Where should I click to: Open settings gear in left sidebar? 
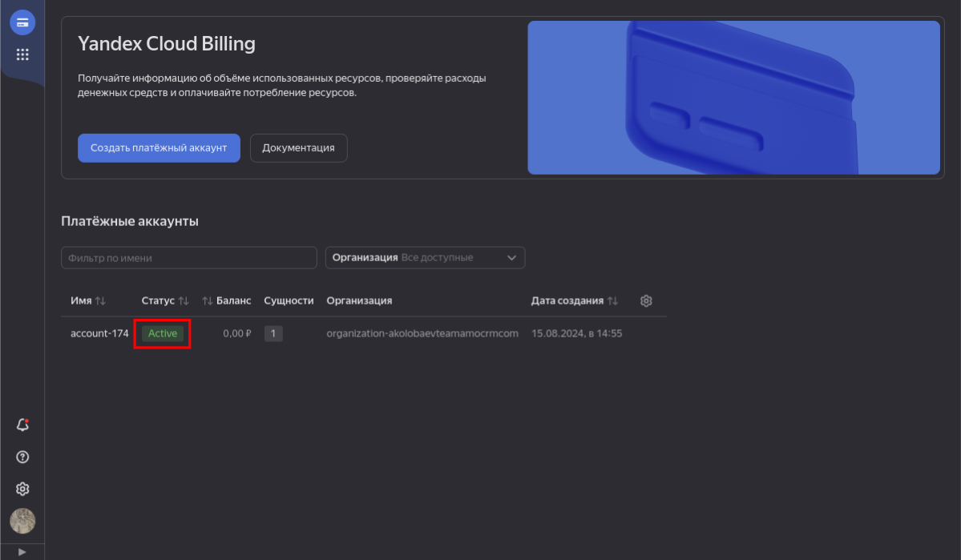tap(22, 489)
